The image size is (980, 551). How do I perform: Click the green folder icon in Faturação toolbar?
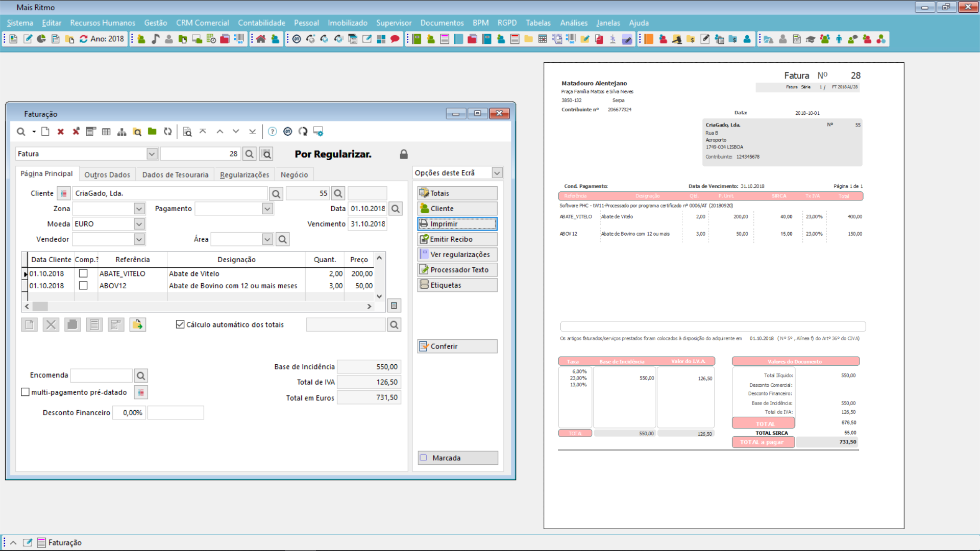point(152,132)
